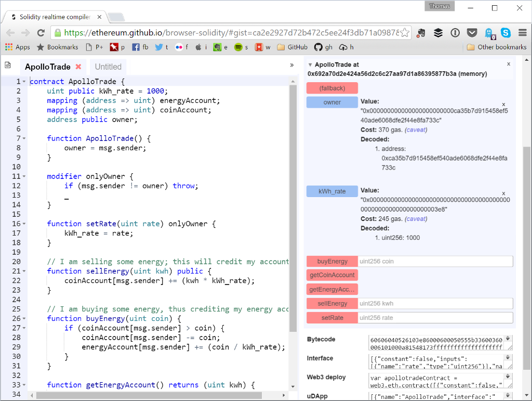This screenshot has height=401, width=532.
Task: Collapse the right panel with double-chevron icon
Action: 291,66
